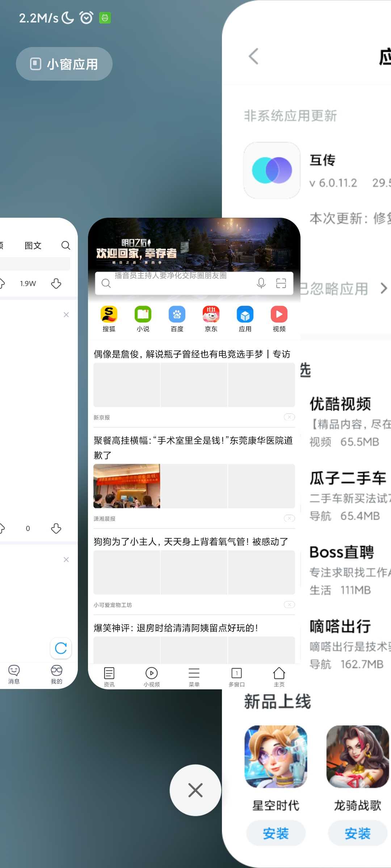Tap the 非系统应用更新 section header
This screenshot has height=868, width=391.
290,116
